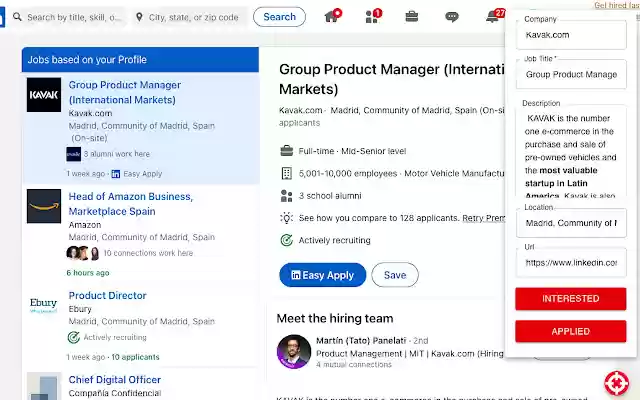
Task: Click the lightbulb icon beside compare applicants
Action: click(x=287, y=218)
